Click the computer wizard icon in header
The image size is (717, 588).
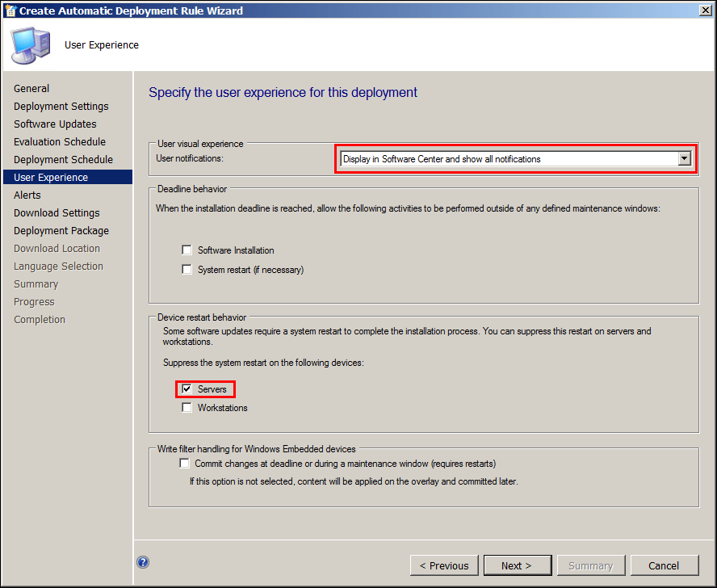coord(30,46)
